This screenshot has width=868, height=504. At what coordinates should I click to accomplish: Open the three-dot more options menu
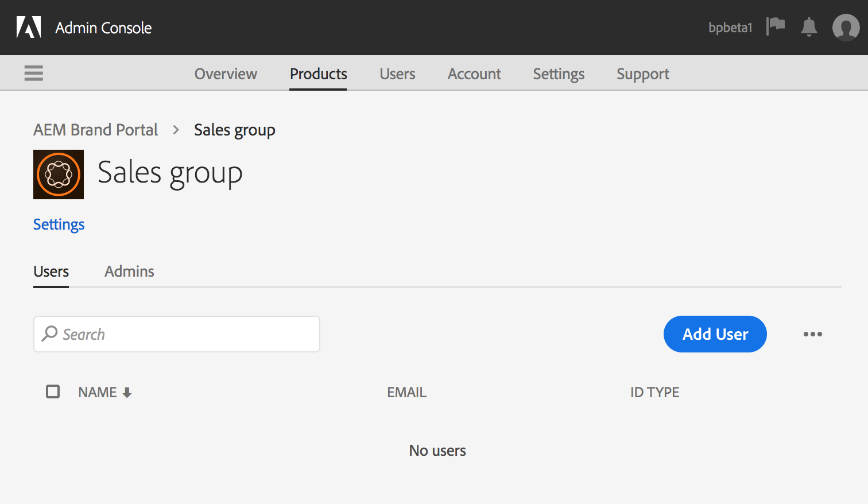click(813, 334)
